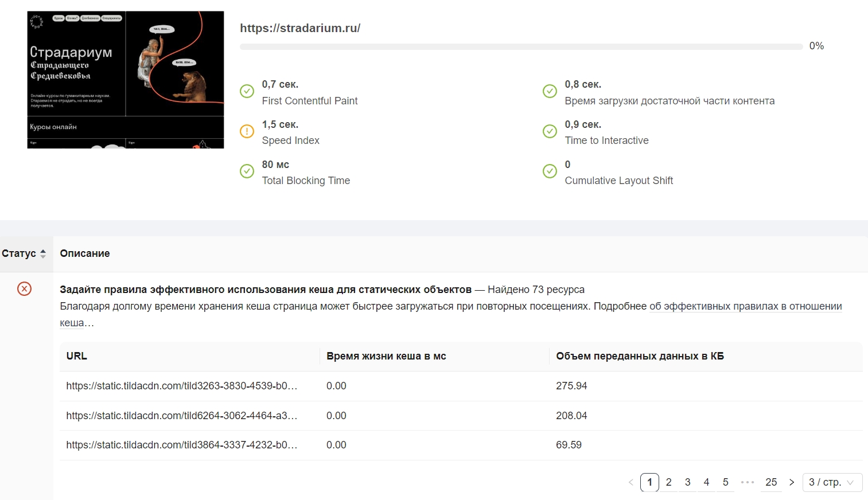The height and width of the screenshot is (500, 868).
Task: Click the Speed Index orange warning icon
Action: click(247, 131)
